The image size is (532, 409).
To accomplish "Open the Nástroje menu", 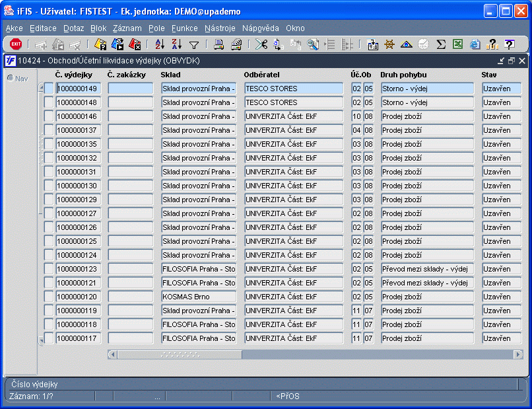I will tap(220, 28).
